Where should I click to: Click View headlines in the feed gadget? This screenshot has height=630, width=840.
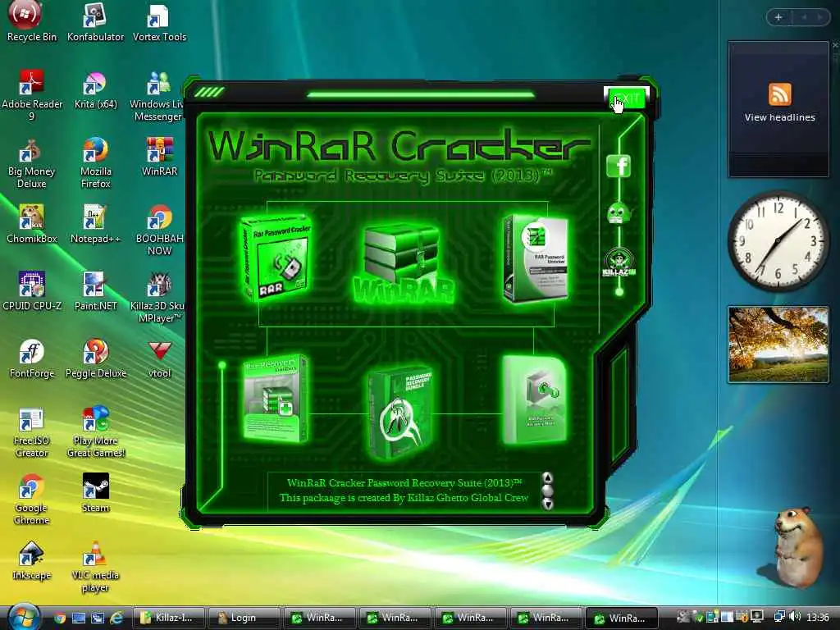pyautogui.click(x=779, y=117)
